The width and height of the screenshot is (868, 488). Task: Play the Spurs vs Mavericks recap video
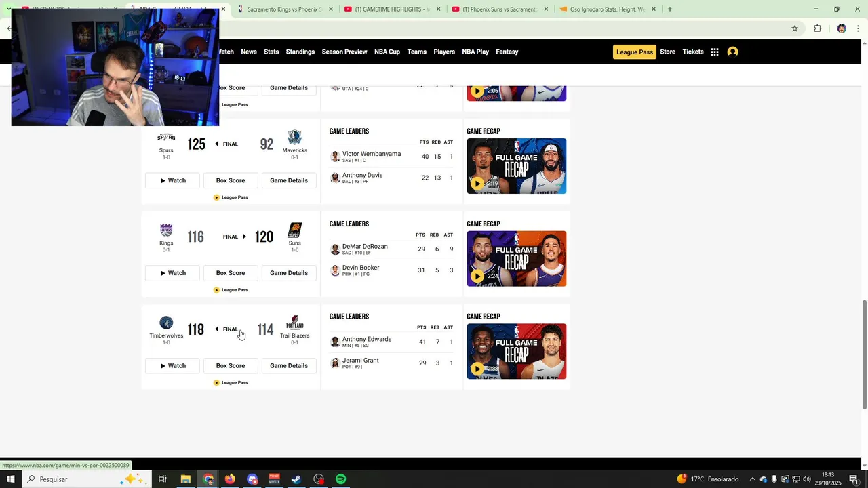516,166
